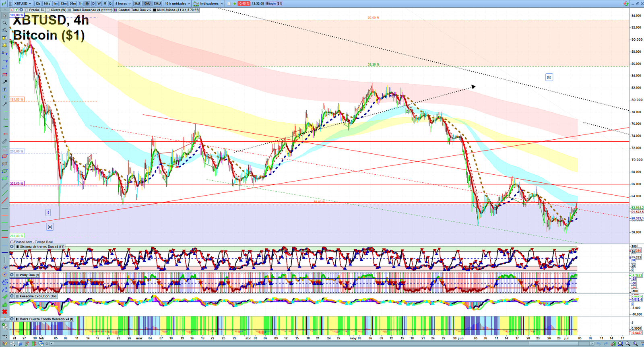
Task: Activate the ruler measurement tool
Action: [4, 141]
